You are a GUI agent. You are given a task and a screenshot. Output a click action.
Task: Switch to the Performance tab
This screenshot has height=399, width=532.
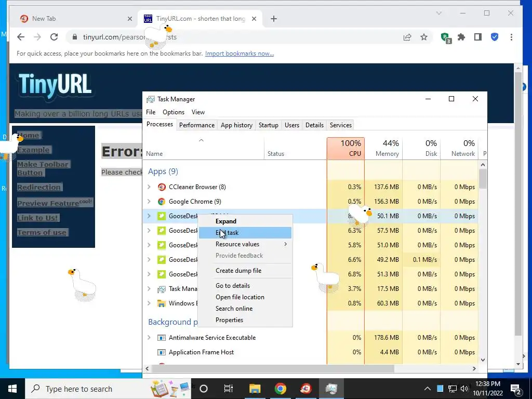tap(197, 125)
